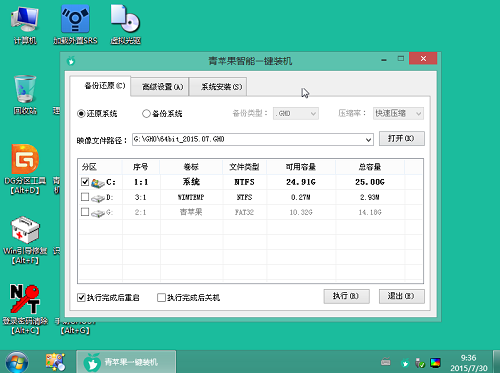Select the 备份系统 radio button
This screenshot has height=373, width=500.
[146, 114]
